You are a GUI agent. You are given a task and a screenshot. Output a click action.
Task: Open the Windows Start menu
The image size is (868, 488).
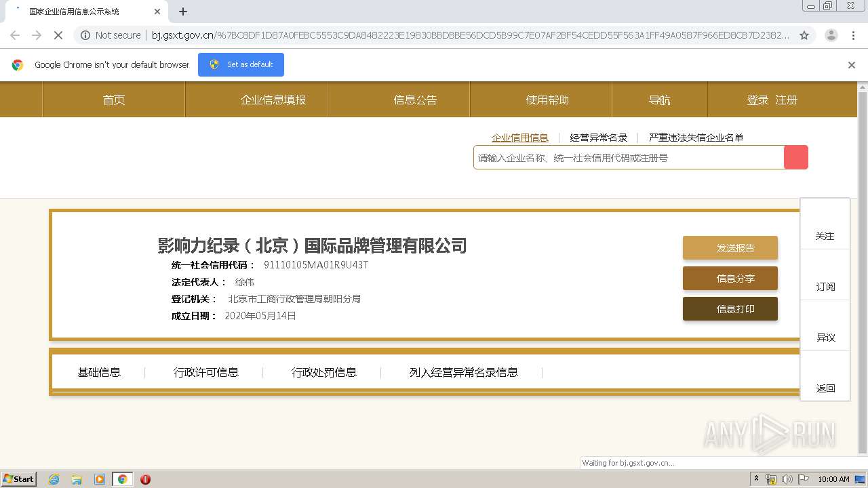click(x=18, y=479)
